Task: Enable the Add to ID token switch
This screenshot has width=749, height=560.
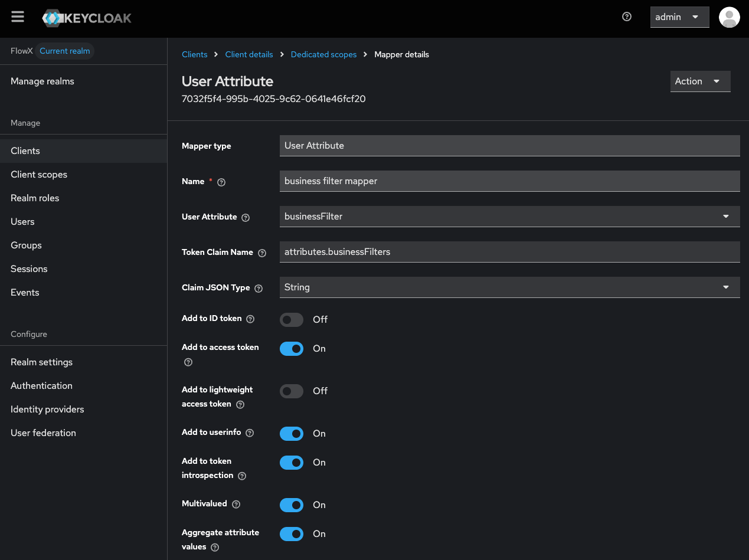Action: tap(292, 319)
